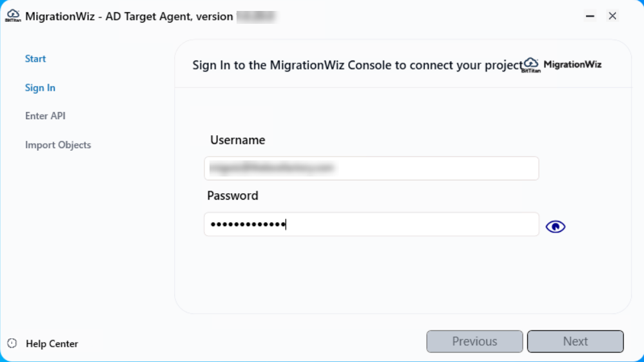
Task: Click into the Username field
Action: click(x=371, y=168)
